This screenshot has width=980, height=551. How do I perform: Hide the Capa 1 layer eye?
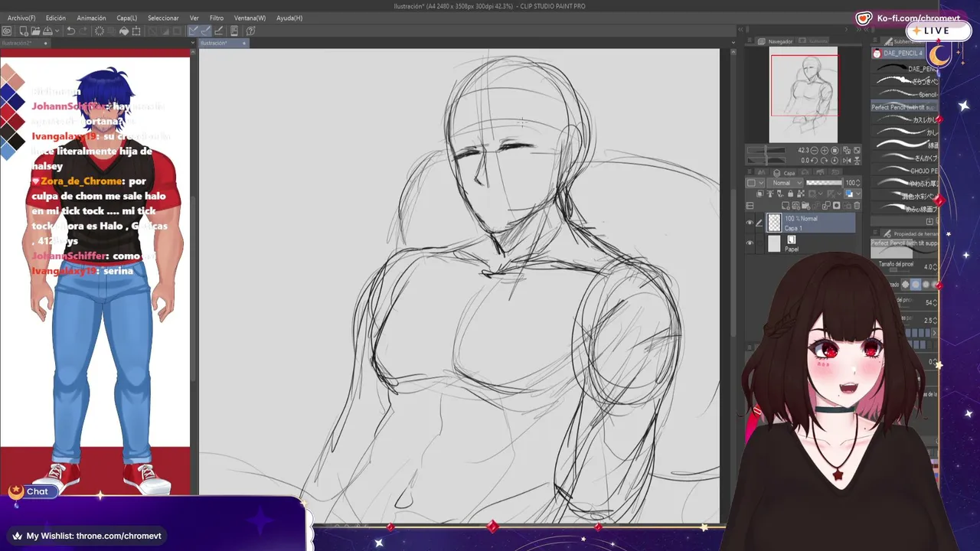coord(750,222)
